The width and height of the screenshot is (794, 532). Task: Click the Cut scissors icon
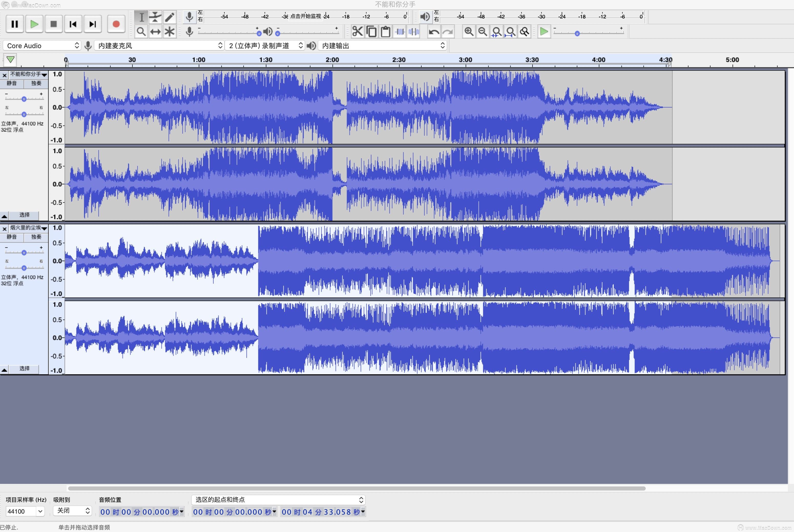[358, 31]
